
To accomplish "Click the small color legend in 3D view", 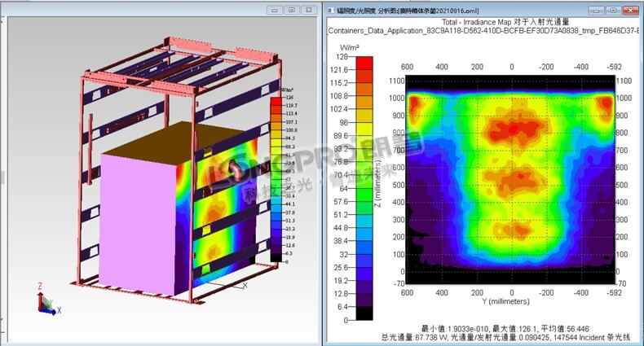I will (277, 175).
